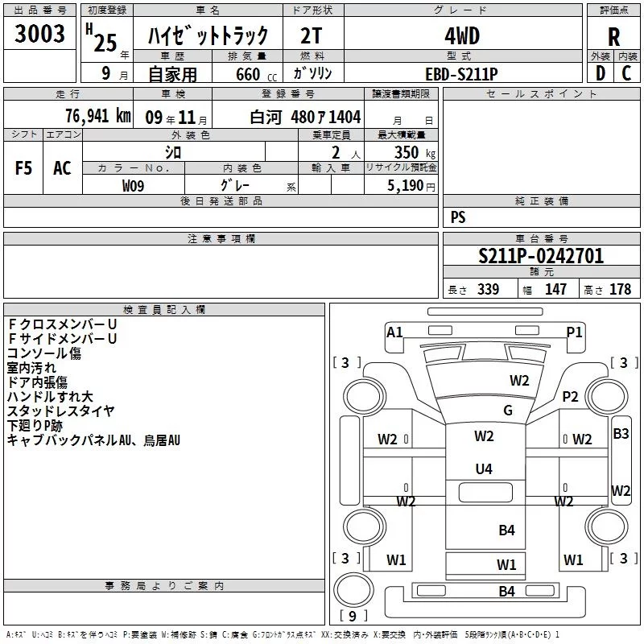644x644 pixels.
Task: Click the height value 178
Action: (620, 290)
